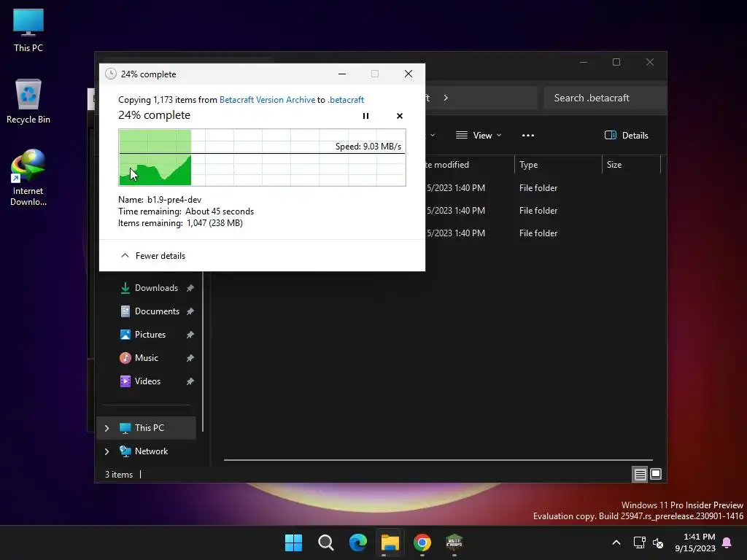Select the second File folder row
The height and width of the screenshot is (560, 747).
click(538, 211)
